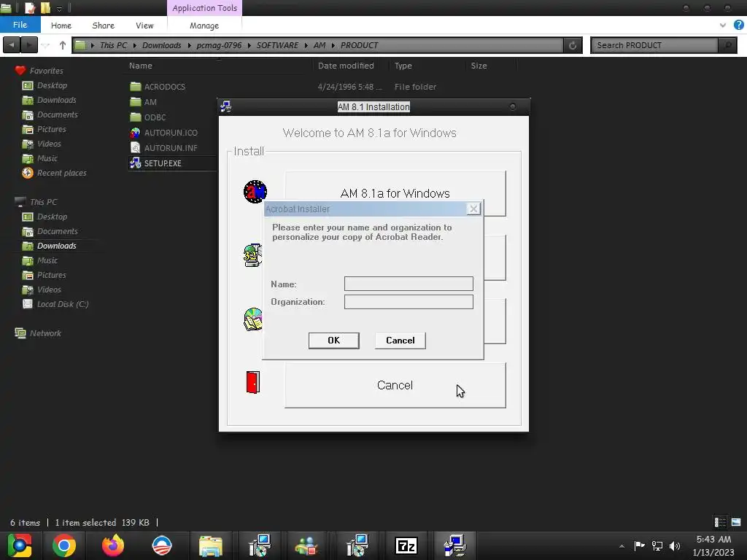Open network status icon in tray
The image size is (747, 560).
click(657, 546)
